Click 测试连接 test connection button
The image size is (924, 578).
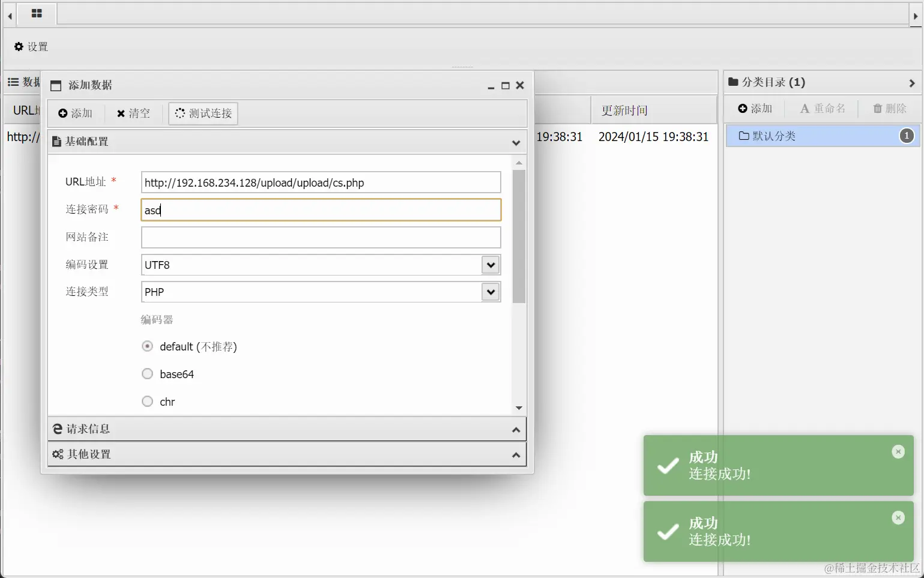204,113
